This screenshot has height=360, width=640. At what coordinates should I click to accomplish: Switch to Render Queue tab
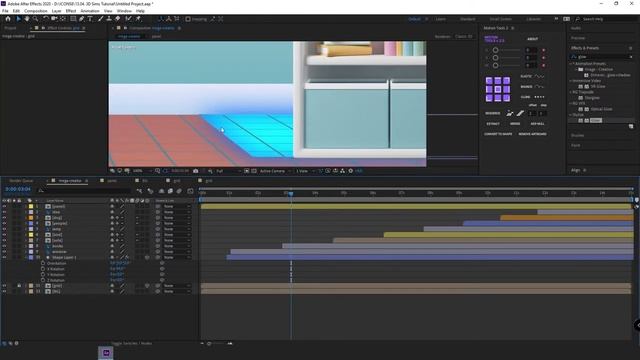[x=21, y=180]
